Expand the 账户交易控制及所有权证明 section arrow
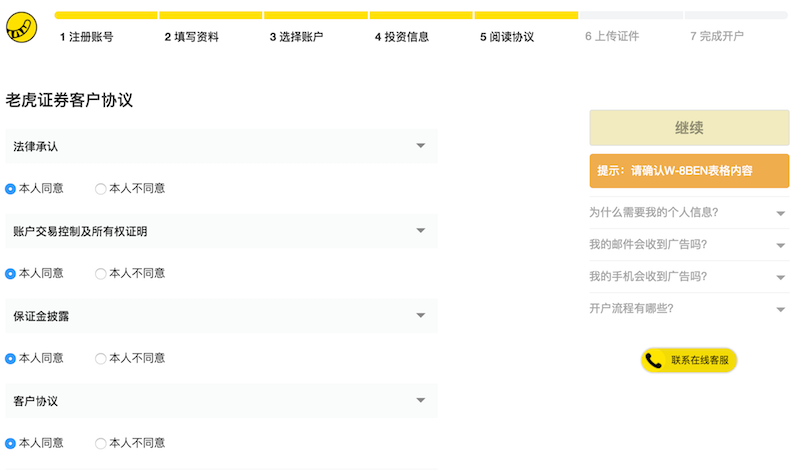This screenshot has width=800, height=470. pos(421,231)
